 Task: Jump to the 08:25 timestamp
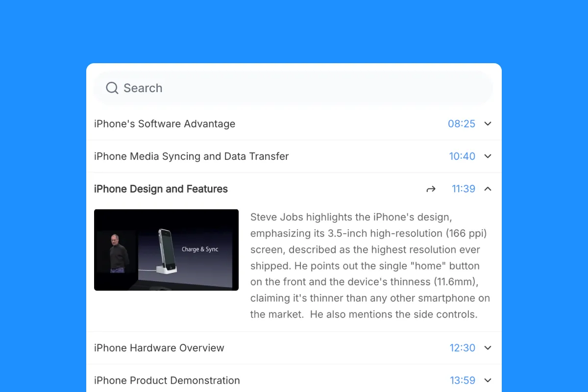click(461, 123)
